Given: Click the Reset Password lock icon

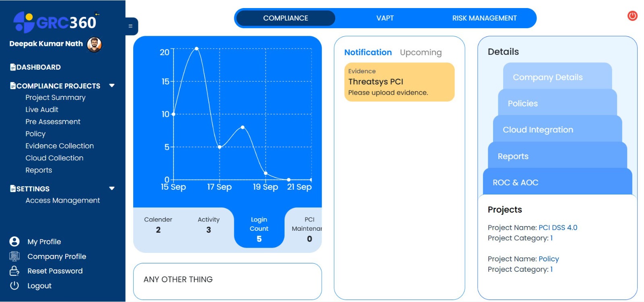Looking at the screenshot, I should pos(14,271).
